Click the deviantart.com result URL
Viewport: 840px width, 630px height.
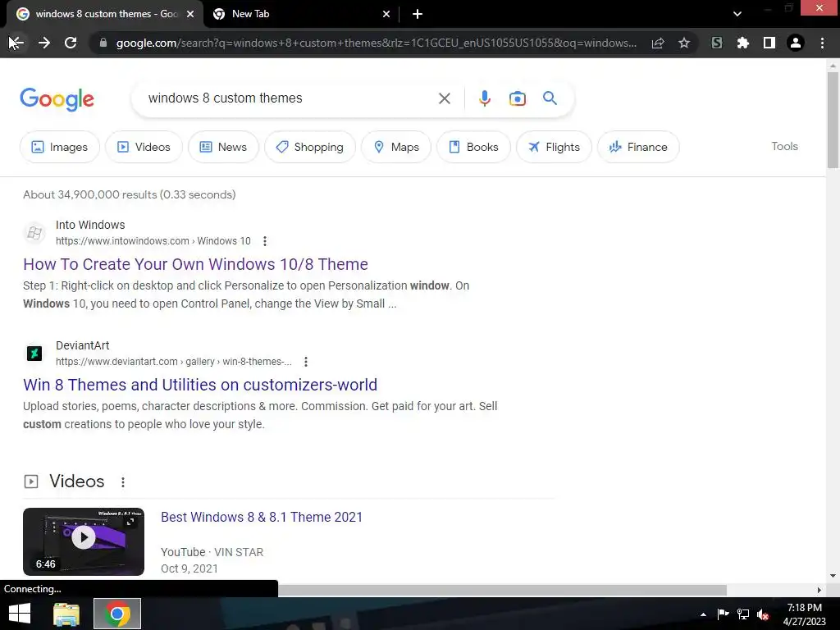(174, 362)
